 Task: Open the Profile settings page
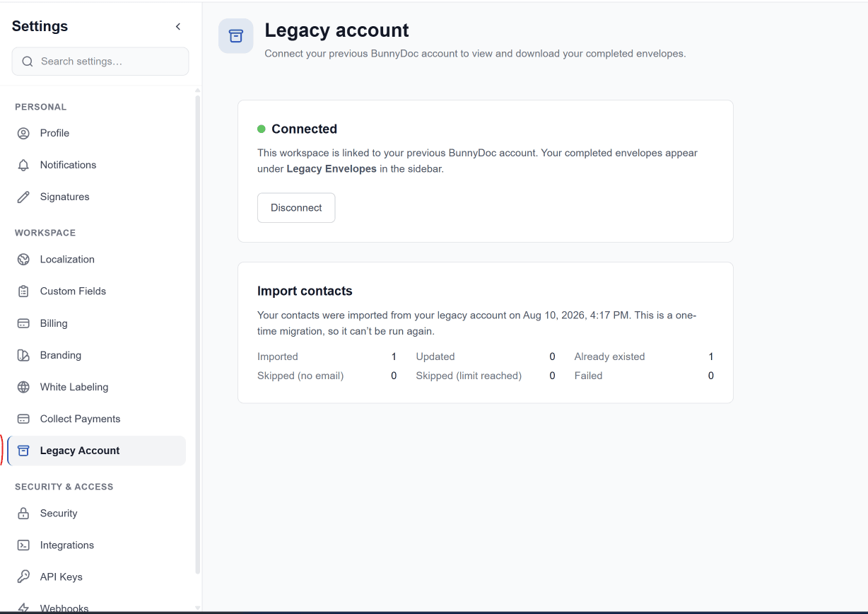pos(97,133)
